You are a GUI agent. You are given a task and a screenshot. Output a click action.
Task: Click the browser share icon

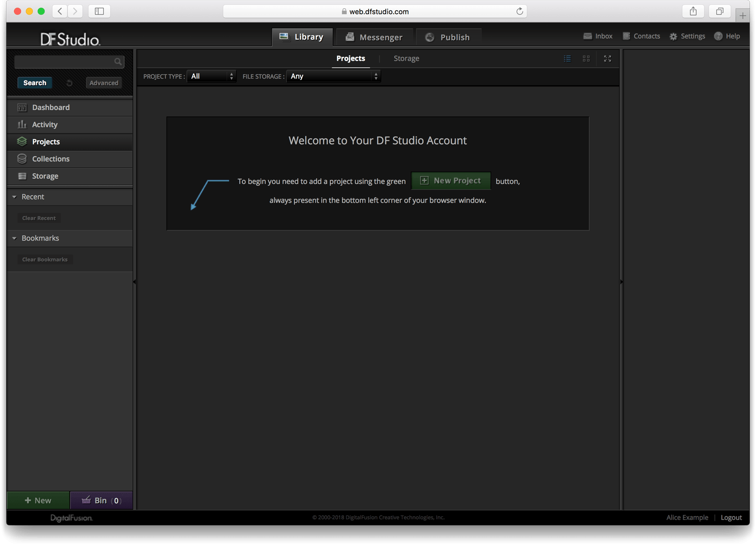693,11
